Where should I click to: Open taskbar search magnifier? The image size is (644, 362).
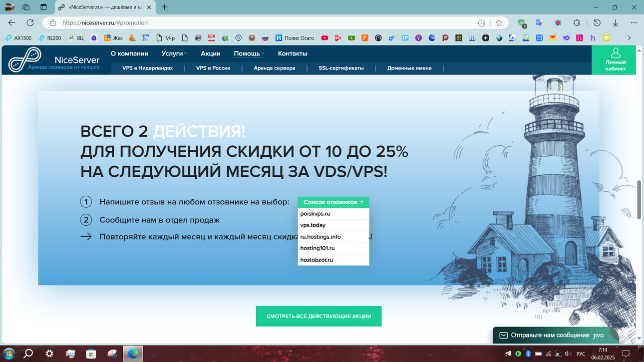point(28,354)
